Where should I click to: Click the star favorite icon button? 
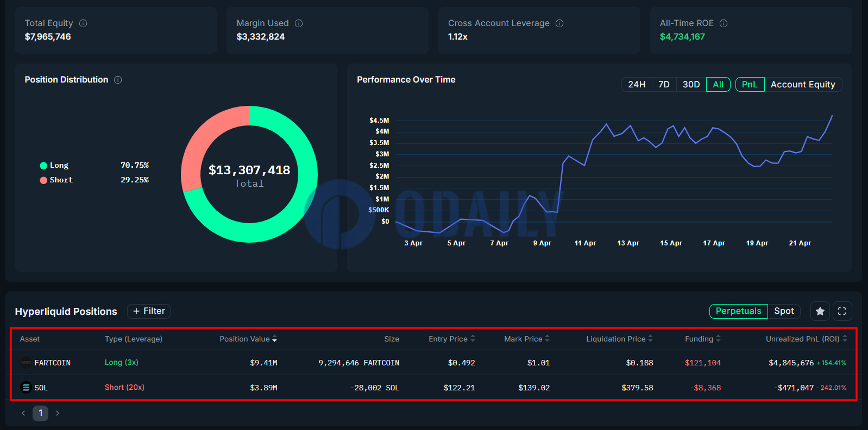coord(820,311)
